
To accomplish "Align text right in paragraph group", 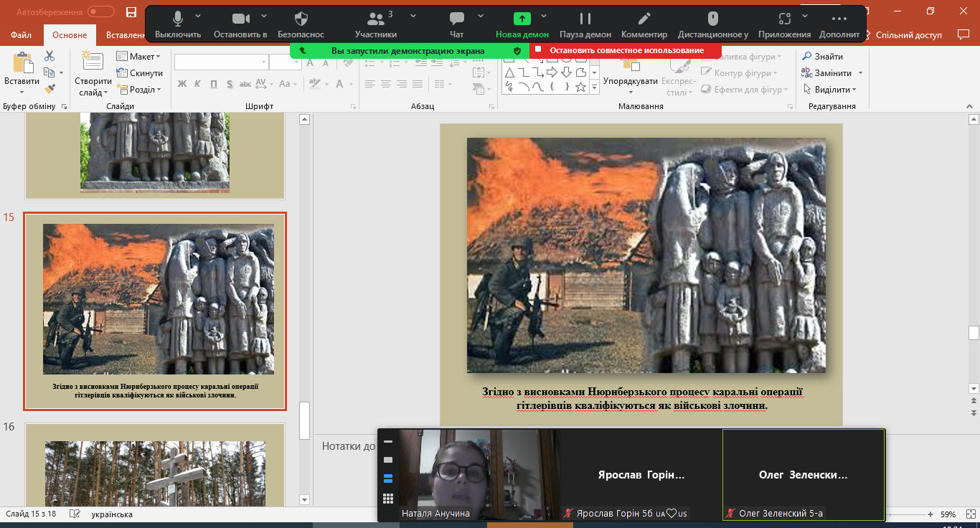I will [x=402, y=84].
